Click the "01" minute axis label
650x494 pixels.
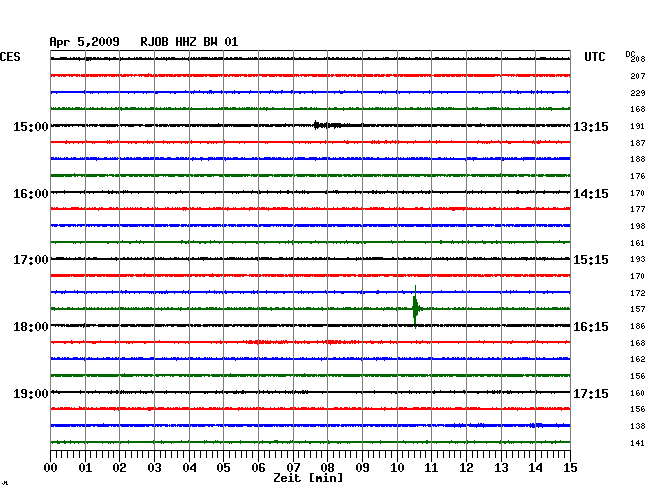(85, 467)
